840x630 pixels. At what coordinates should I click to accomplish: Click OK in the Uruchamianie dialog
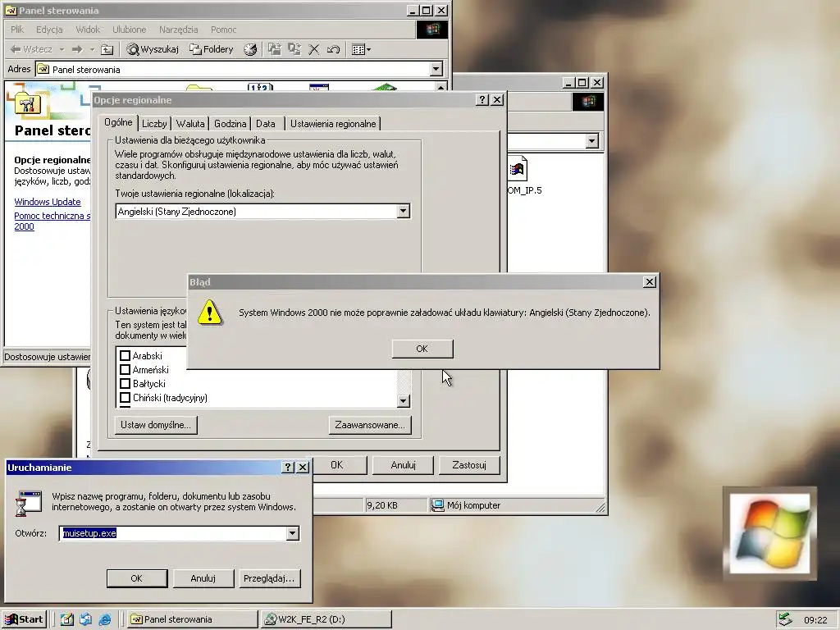coord(137,578)
